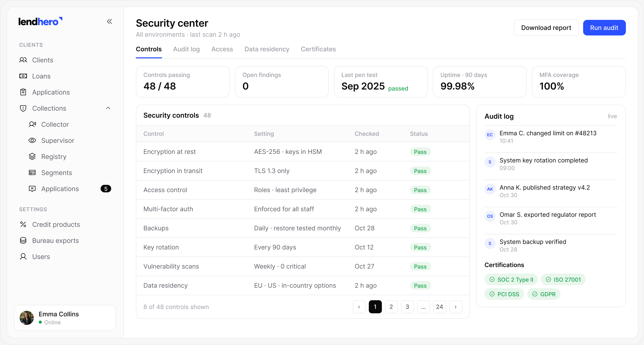Click the Bureau exports database icon
The height and width of the screenshot is (345, 644).
point(23,241)
